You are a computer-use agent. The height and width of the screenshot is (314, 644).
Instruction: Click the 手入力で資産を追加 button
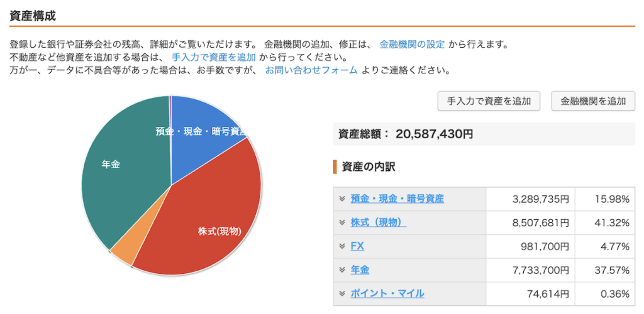pos(489,100)
